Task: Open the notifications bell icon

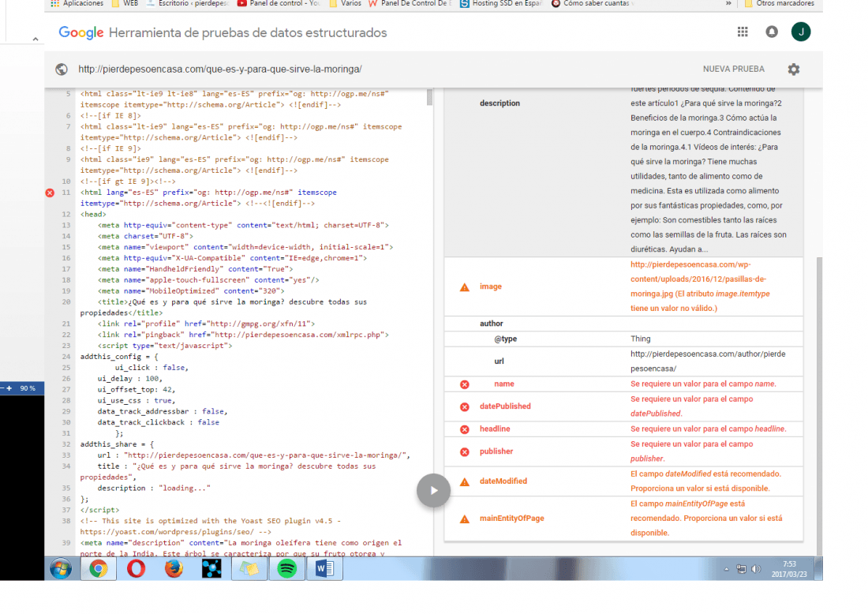Action: coord(771,32)
